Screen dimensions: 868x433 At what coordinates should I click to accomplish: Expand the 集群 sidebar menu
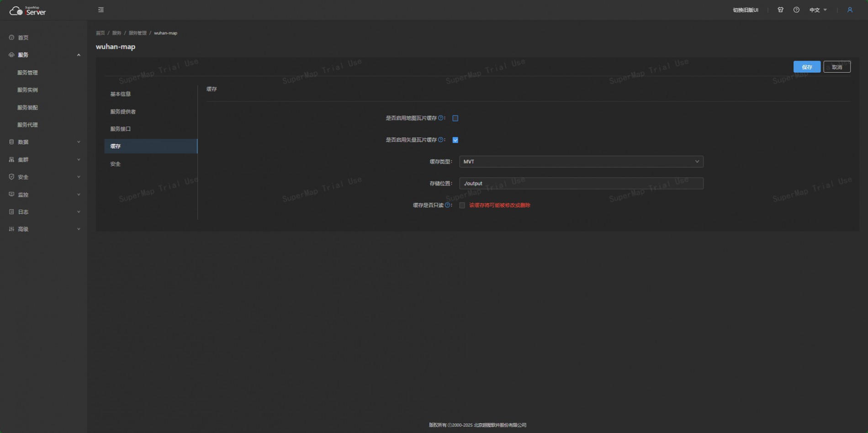pos(79,159)
